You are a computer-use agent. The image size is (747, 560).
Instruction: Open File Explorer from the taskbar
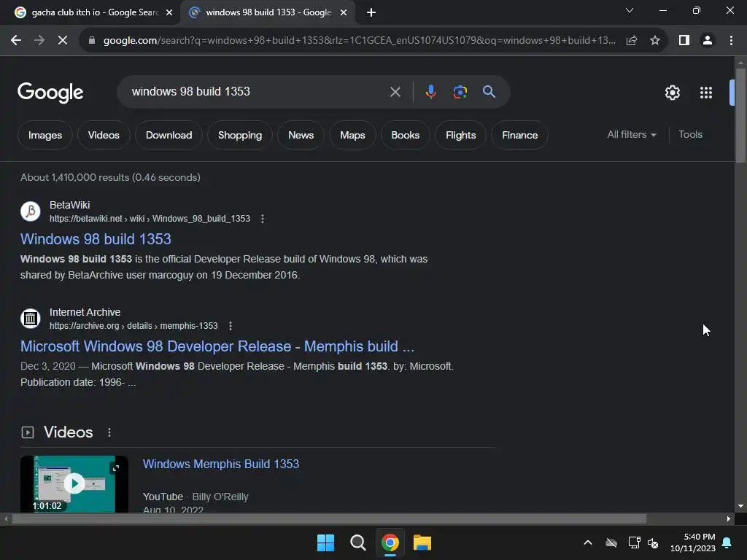pos(422,542)
